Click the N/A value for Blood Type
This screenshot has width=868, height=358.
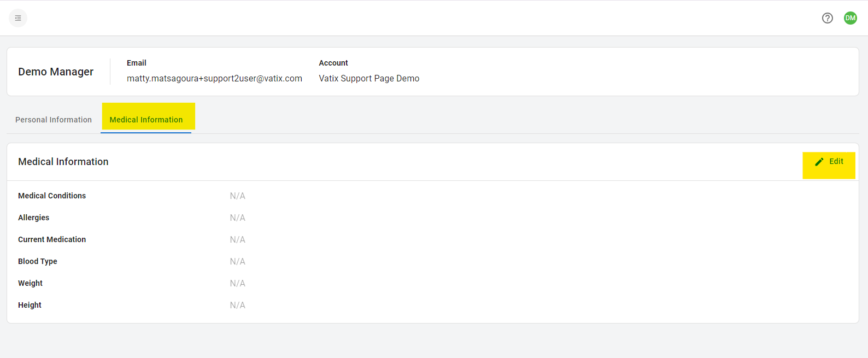[237, 261]
